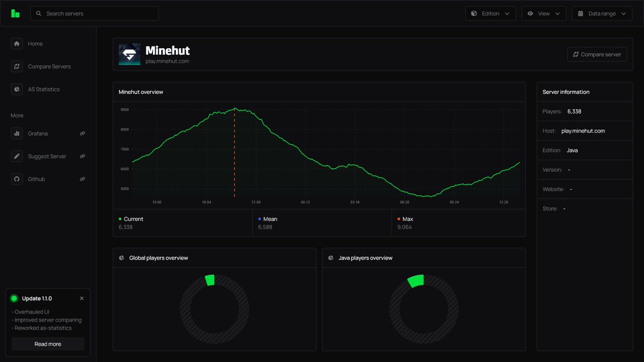The image size is (644, 362).
Task: Click the Data range dropdown chevron
Action: 624,13
